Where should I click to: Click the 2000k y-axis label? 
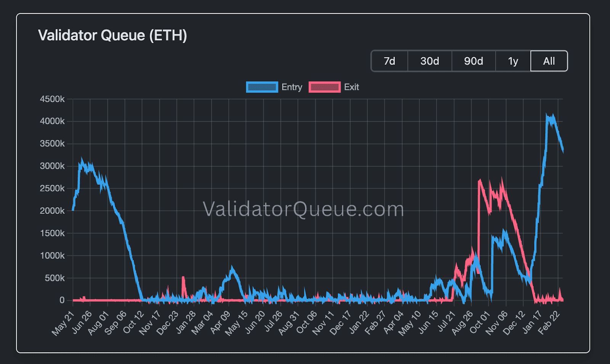[x=52, y=211]
